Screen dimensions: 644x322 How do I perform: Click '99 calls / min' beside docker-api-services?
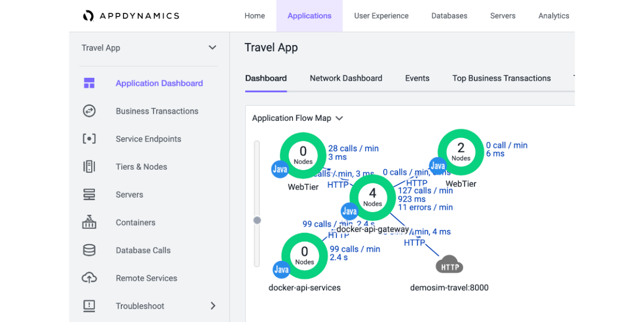355,249
